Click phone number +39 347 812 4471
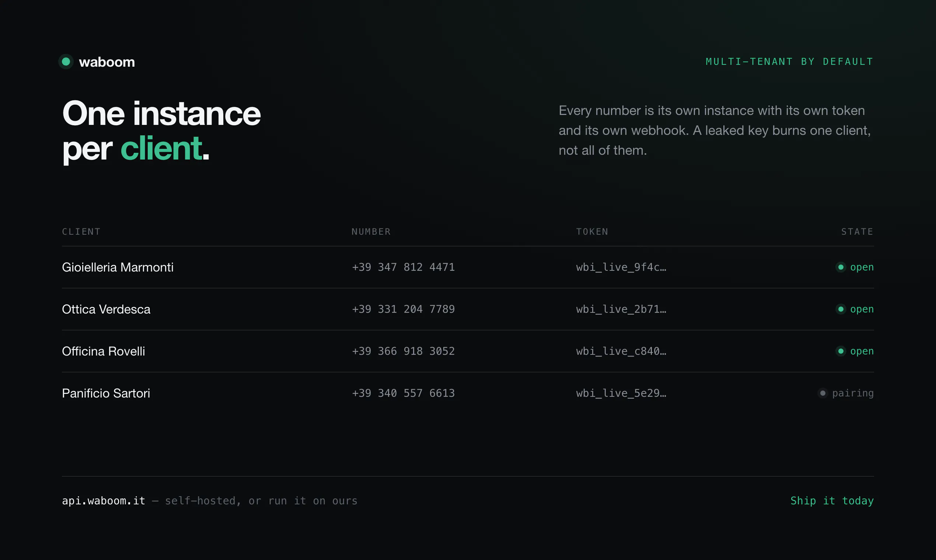Viewport: 936px width, 560px height. 403,267
